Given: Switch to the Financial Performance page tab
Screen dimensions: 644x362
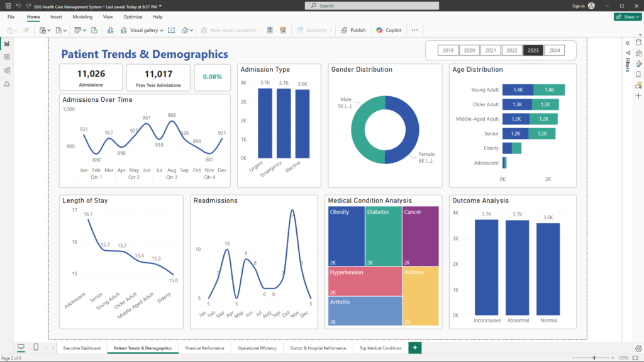Looking at the screenshot, I should (x=204, y=348).
